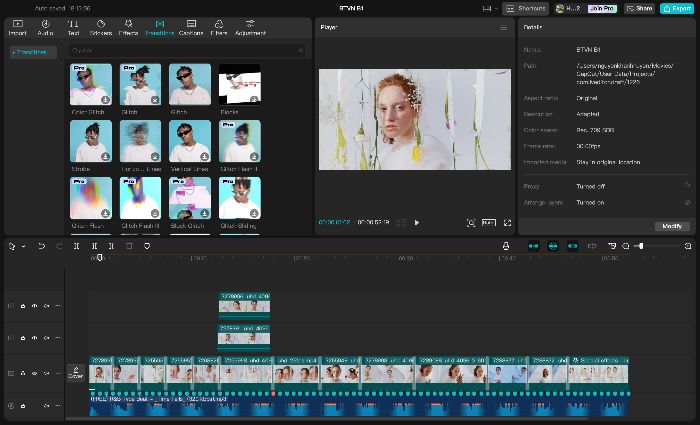Zoom out the timeline
Image resolution: width=700 pixels, height=425 pixels.
(x=626, y=246)
